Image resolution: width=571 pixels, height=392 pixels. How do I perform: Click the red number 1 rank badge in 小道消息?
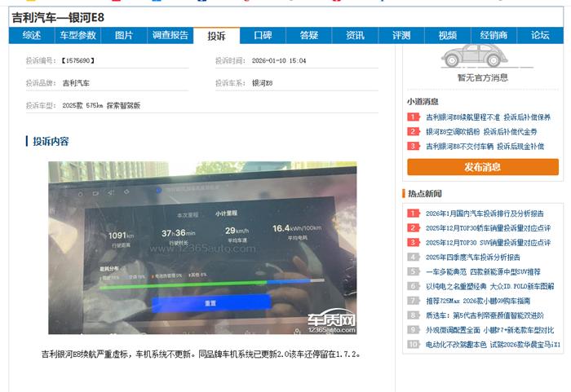[414, 117]
